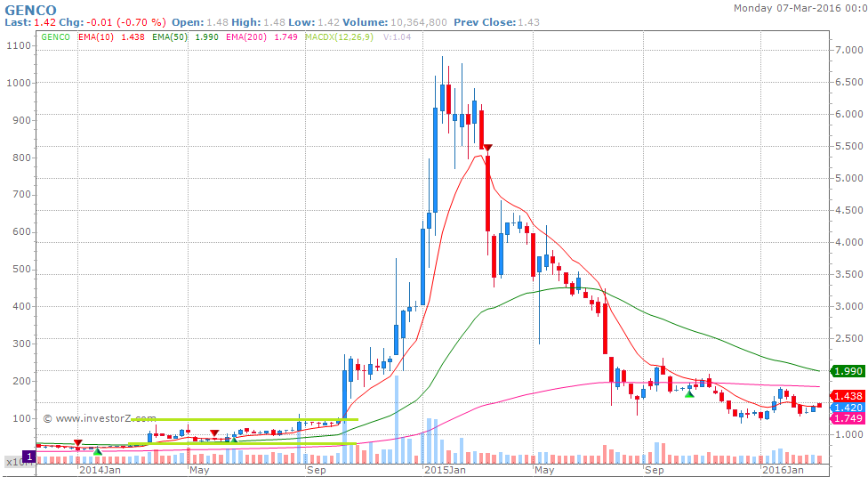868x477 pixels.
Task: Select the GENCO legend label
Action: (x=56, y=37)
